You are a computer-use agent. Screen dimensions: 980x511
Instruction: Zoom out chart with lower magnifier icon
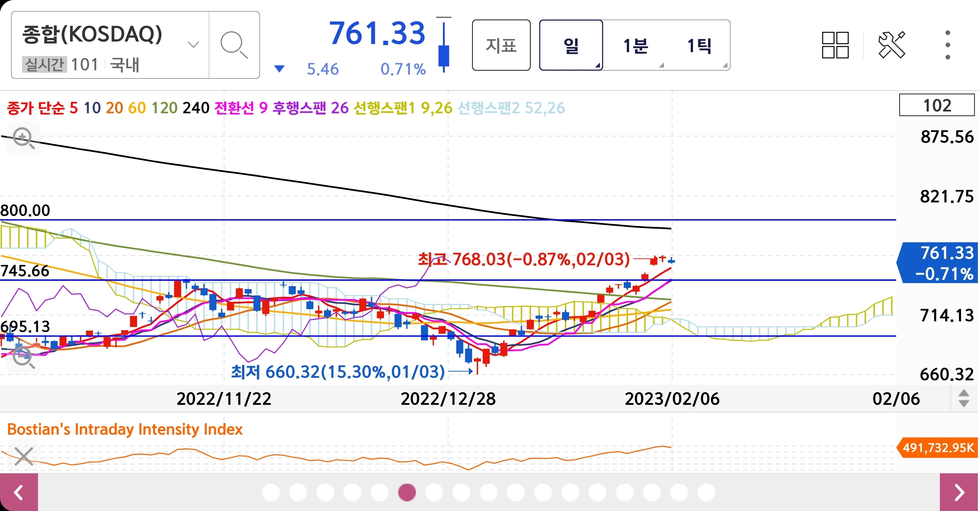pyautogui.click(x=23, y=358)
